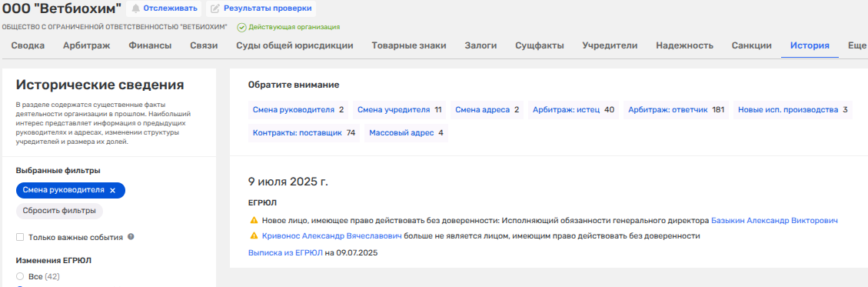
Task: Click the ЕГРЮЛ section label
Action: (x=262, y=203)
